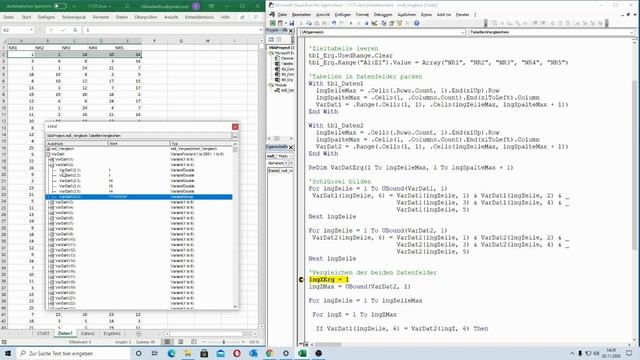Viewport: 640px width, 360px height.
Task: Expand VarDat1(3) node in Lokal window
Action: pos(52,202)
